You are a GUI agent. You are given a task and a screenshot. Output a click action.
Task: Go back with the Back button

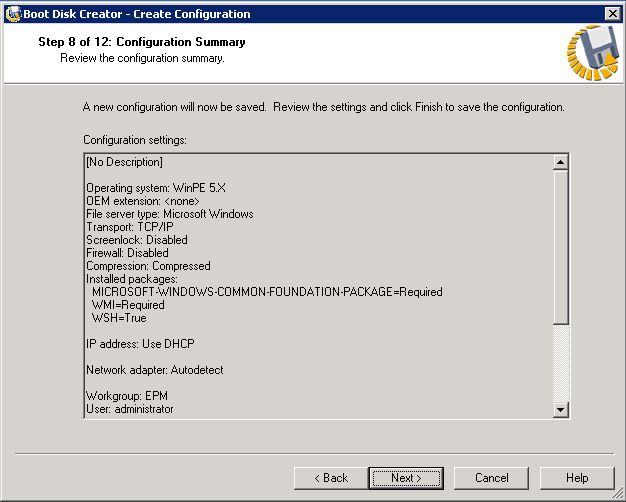[328, 478]
